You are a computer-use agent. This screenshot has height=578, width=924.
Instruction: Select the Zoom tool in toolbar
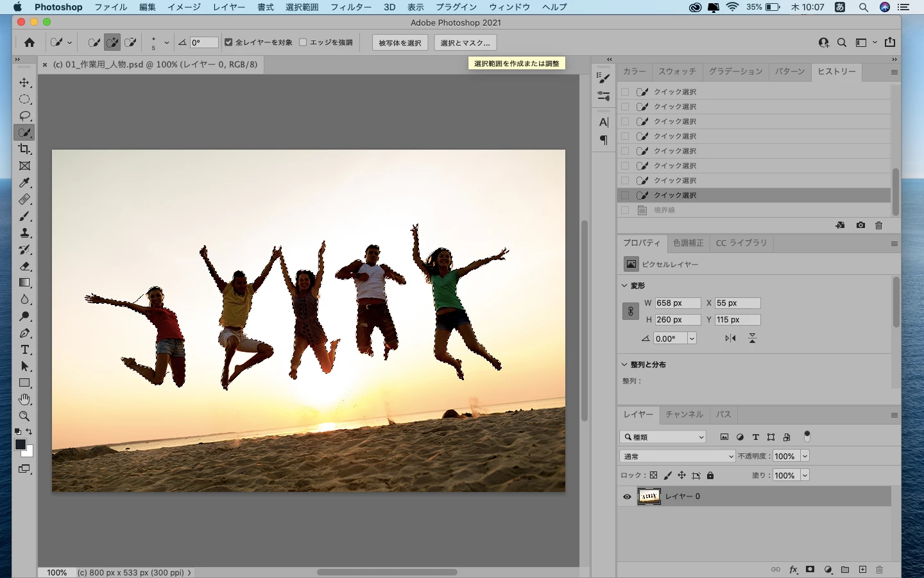(24, 416)
